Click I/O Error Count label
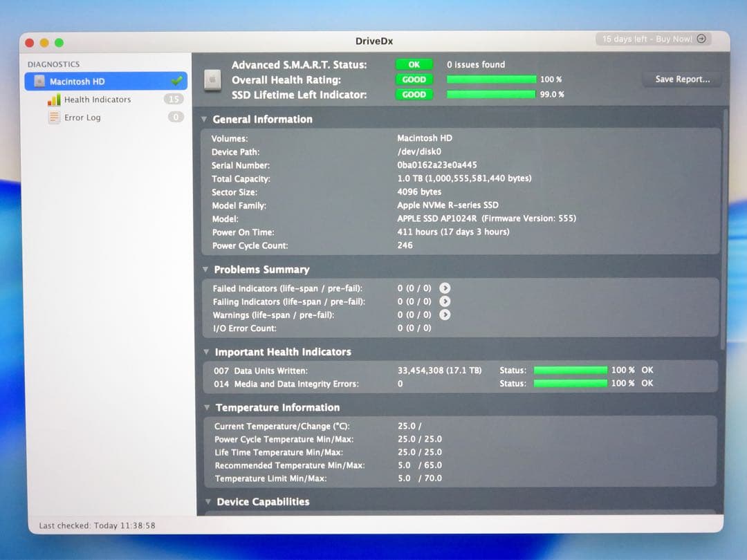 point(244,328)
